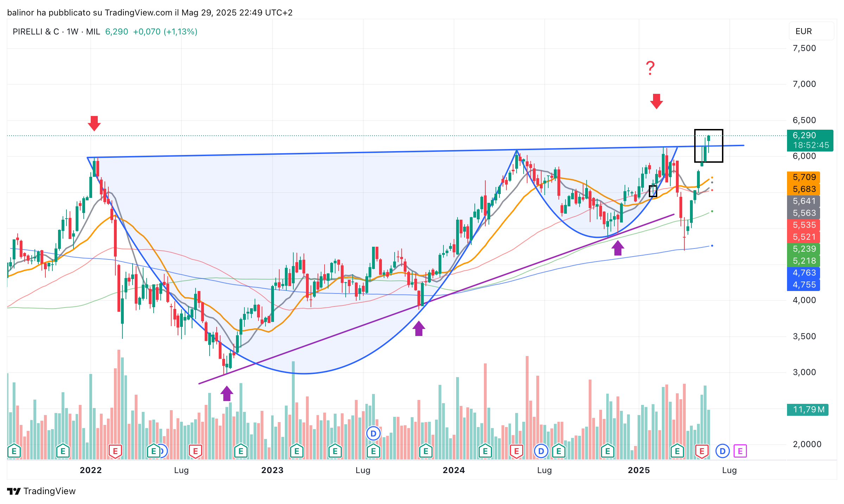This screenshot has height=504, width=844.
Task: Click the publication caption mentioning TradingView.com
Action: coord(150,13)
